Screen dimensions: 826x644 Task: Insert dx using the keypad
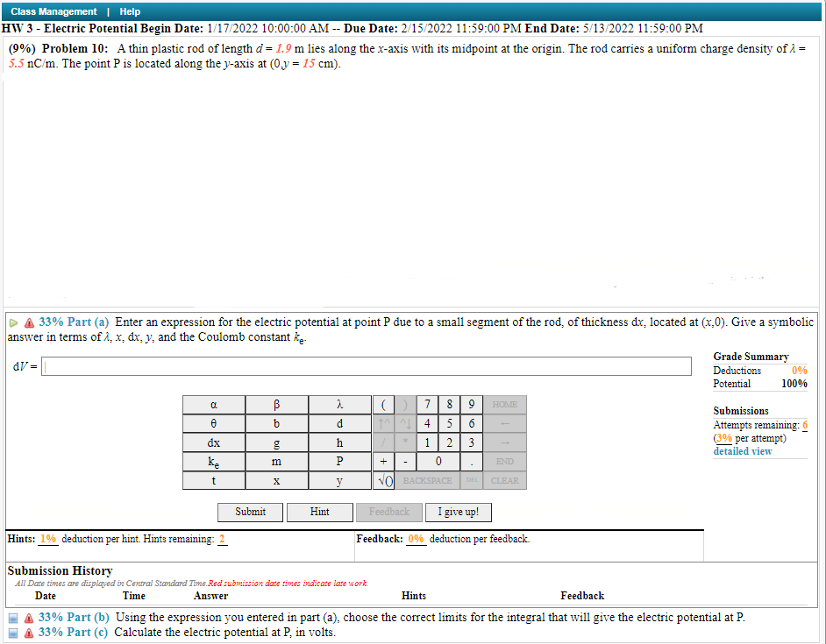(214, 442)
